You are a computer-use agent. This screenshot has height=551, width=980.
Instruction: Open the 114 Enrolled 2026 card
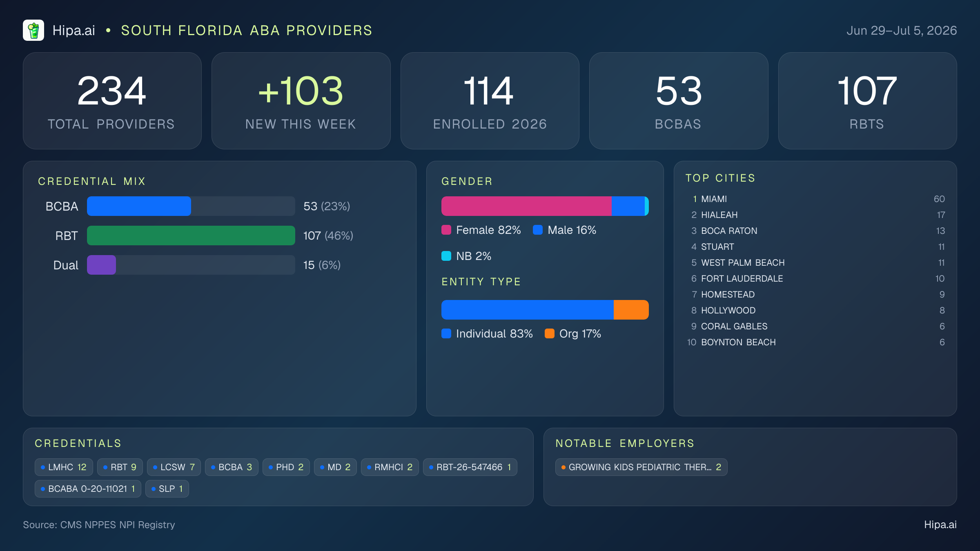(490, 101)
